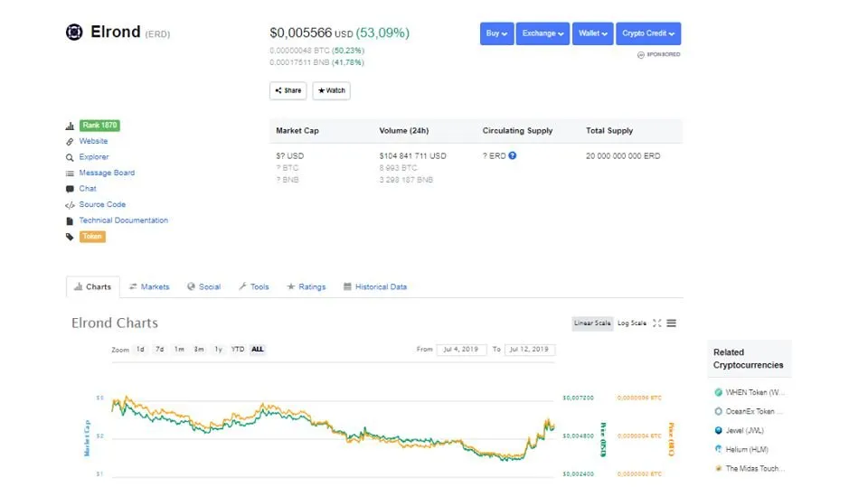Switch chart to Linear Scale

click(x=592, y=323)
